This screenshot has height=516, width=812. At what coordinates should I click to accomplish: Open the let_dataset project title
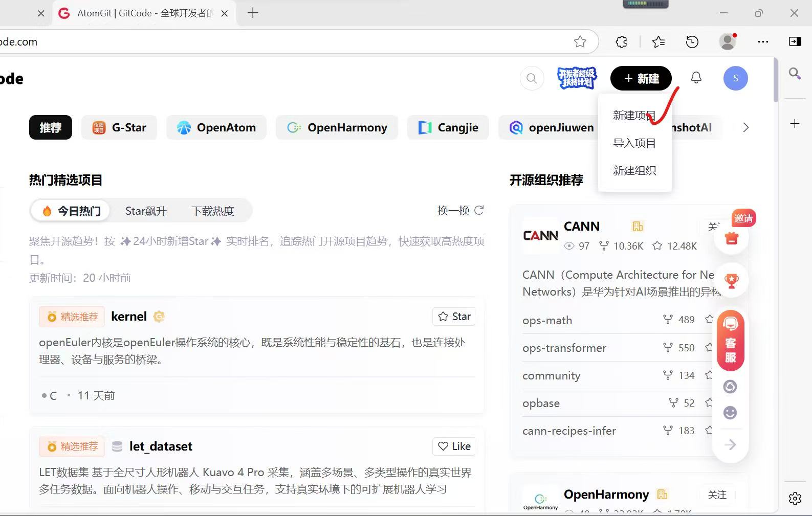pyautogui.click(x=161, y=446)
